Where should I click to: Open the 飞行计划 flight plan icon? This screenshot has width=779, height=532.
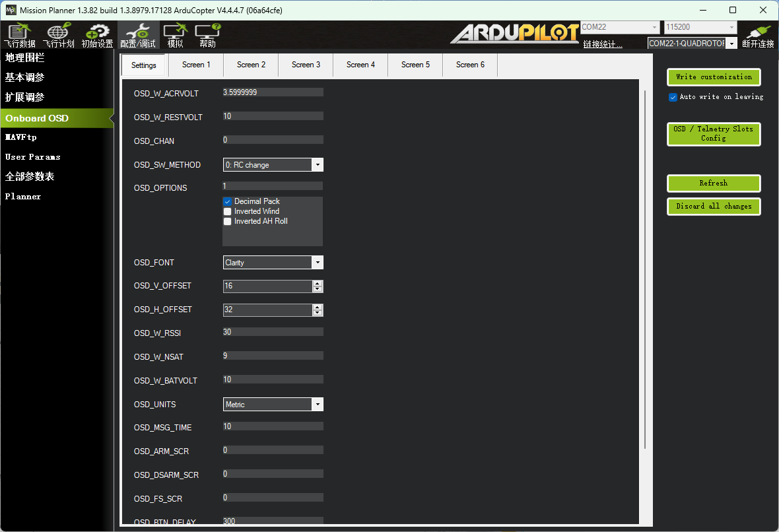[58, 36]
